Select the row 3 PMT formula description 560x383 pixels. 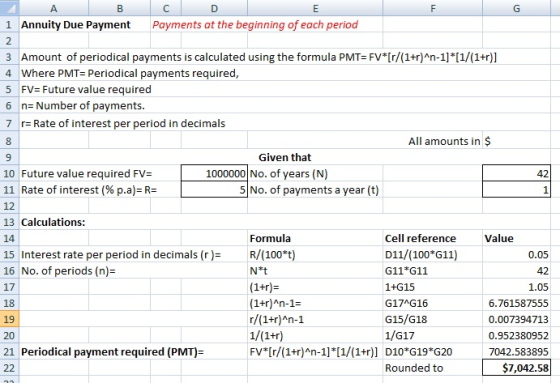point(259,57)
